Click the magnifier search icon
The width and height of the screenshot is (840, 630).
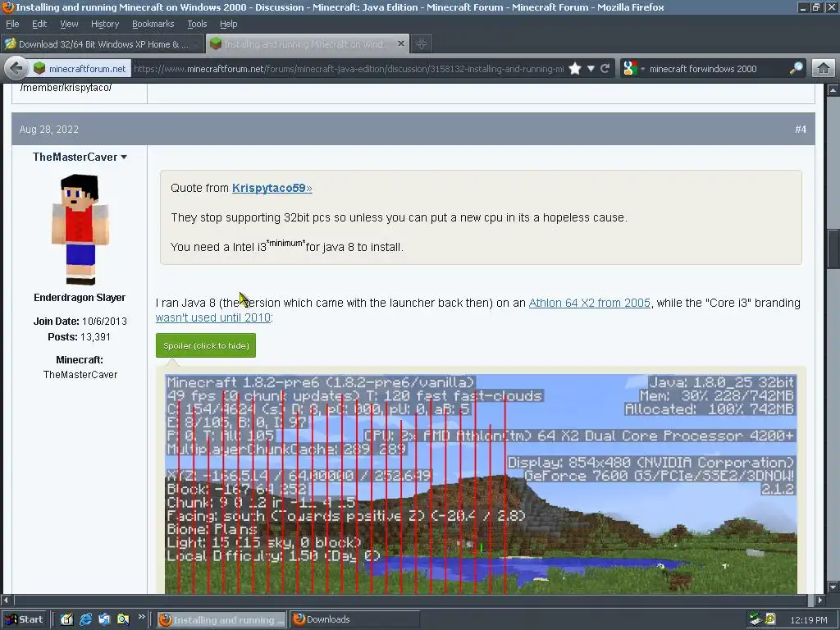(x=796, y=69)
